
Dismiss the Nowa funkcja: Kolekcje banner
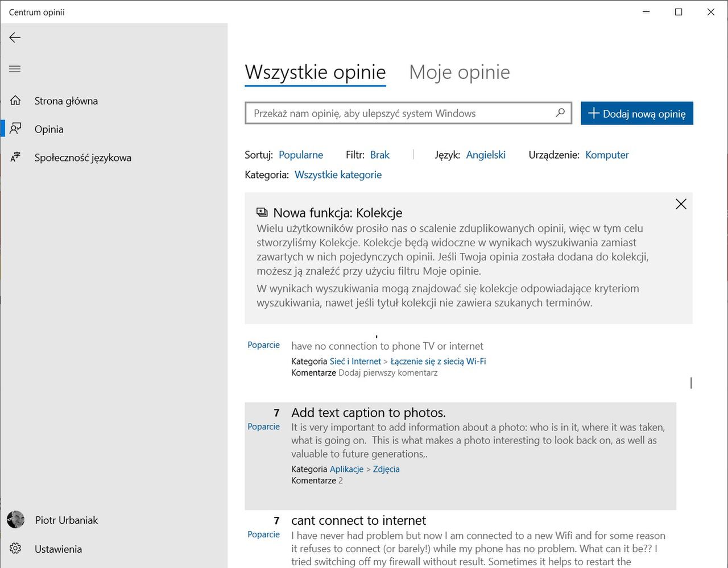[x=681, y=204]
